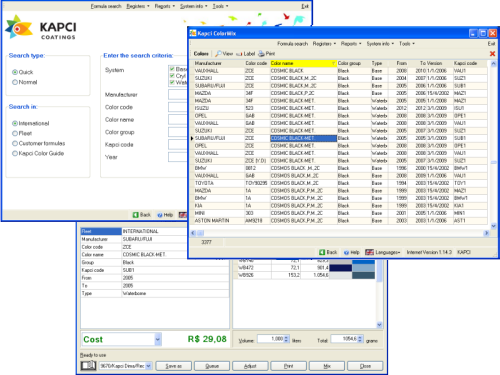The image size is (500, 375).
Task: Click the Manufacturer column header
Action: (219, 63)
